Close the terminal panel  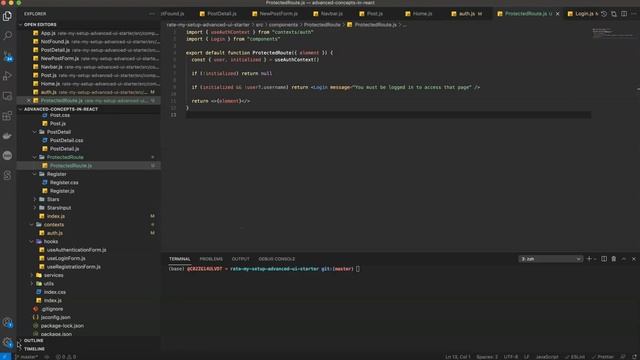[x=633, y=259]
